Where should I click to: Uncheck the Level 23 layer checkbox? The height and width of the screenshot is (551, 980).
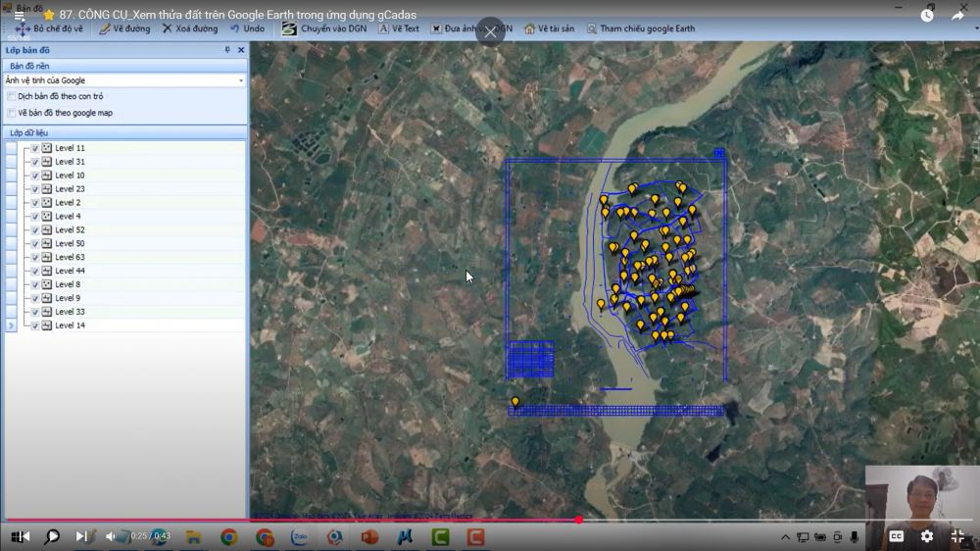pyautogui.click(x=35, y=189)
